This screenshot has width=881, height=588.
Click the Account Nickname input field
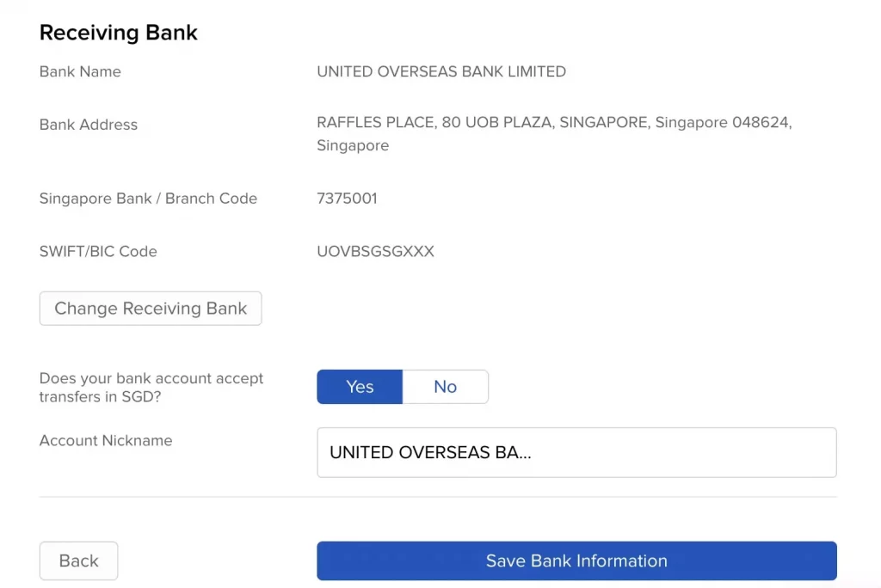[x=576, y=451]
